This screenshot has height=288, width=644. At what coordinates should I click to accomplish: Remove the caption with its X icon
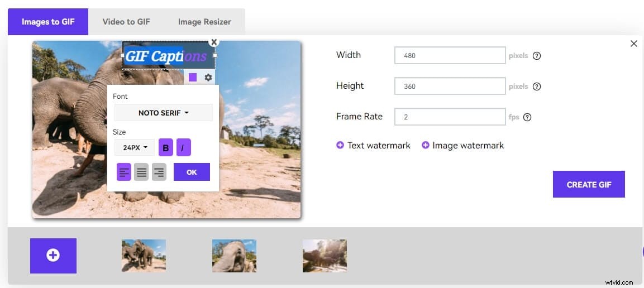click(213, 41)
